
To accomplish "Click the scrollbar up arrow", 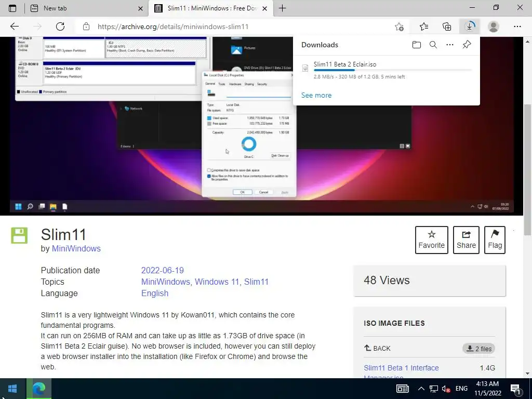I will click(527, 42).
